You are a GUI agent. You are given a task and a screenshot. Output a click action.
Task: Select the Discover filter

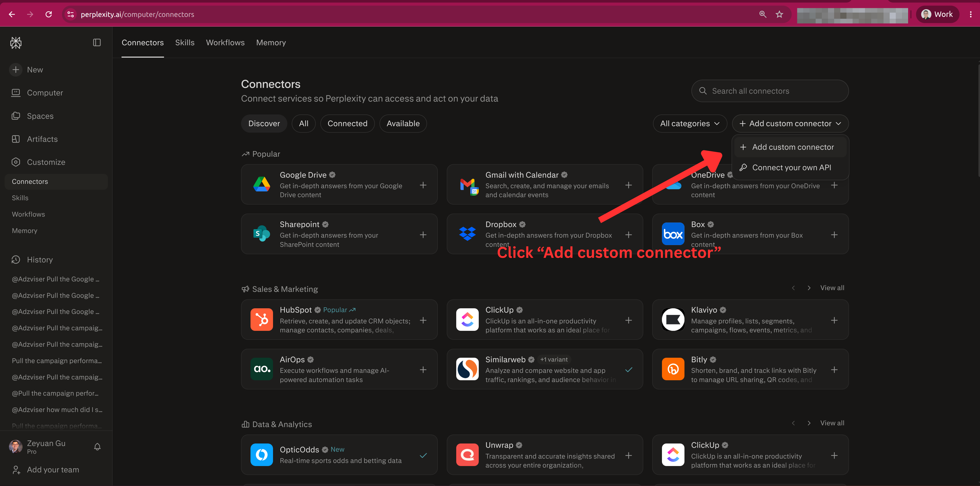pyautogui.click(x=264, y=124)
